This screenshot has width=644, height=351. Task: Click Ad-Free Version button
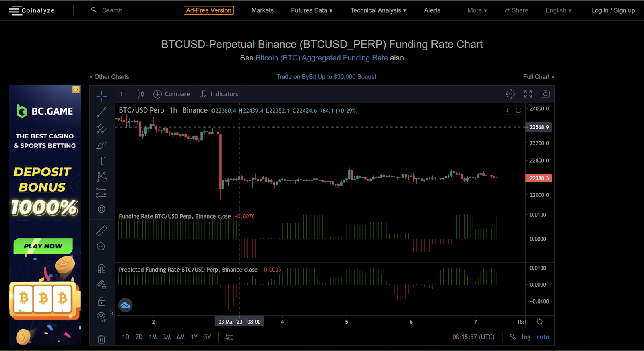pyautogui.click(x=209, y=10)
